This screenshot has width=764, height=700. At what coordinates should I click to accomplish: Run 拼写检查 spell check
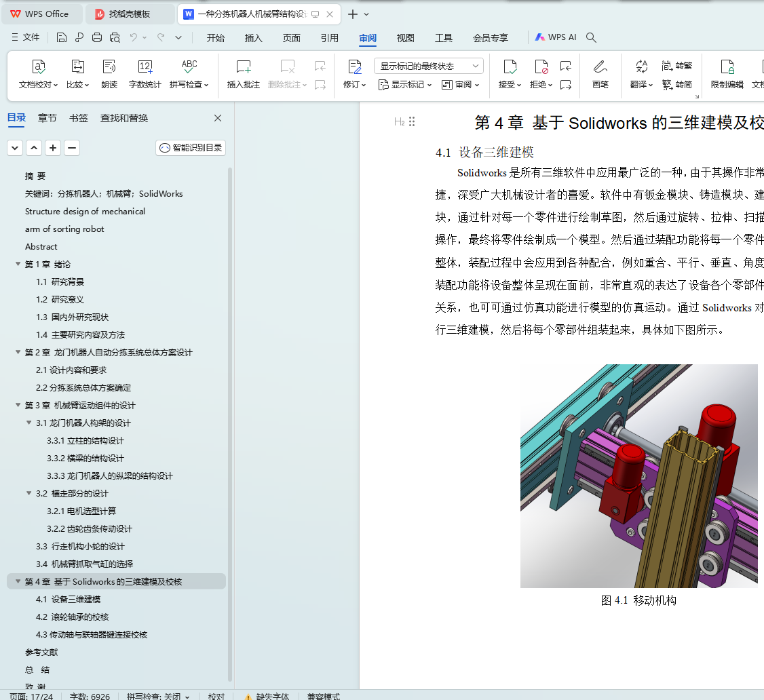[189, 74]
